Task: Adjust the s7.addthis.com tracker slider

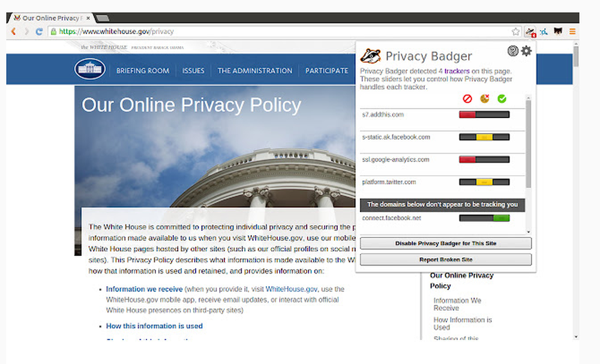Action: (484, 115)
